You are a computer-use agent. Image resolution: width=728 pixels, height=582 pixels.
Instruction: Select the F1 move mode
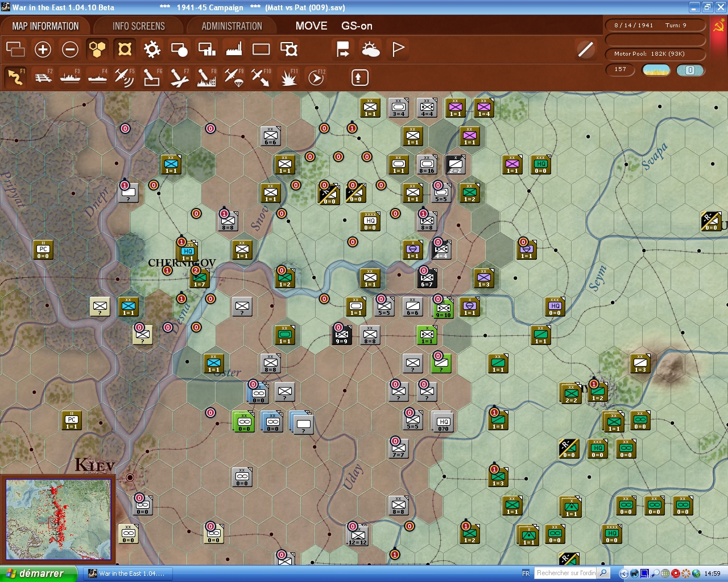tap(15, 77)
